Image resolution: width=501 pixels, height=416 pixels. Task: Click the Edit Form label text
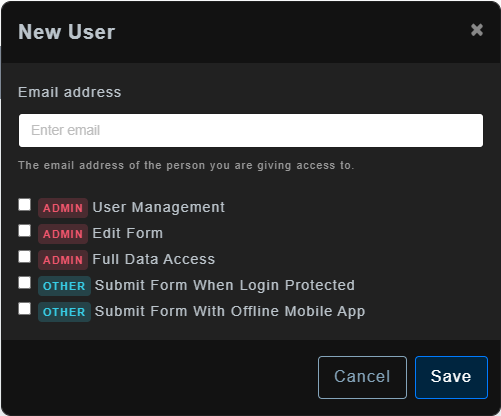coord(128,233)
